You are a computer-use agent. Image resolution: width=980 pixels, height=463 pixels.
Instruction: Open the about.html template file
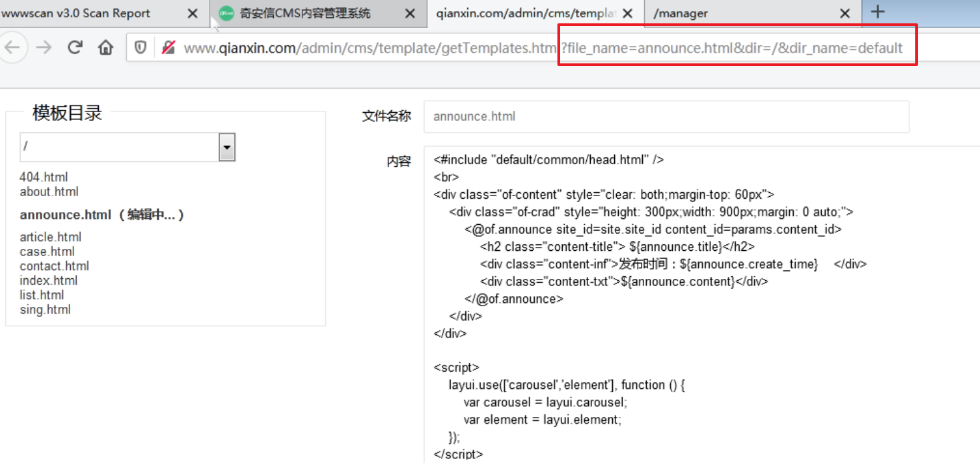pyautogui.click(x=49, y=192)
